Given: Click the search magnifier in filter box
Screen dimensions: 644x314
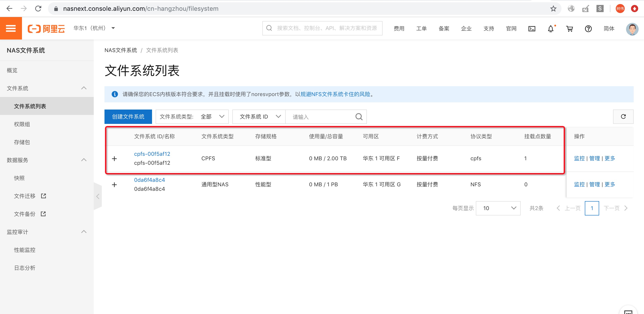Looking at the screenshot, I should 359,116.
